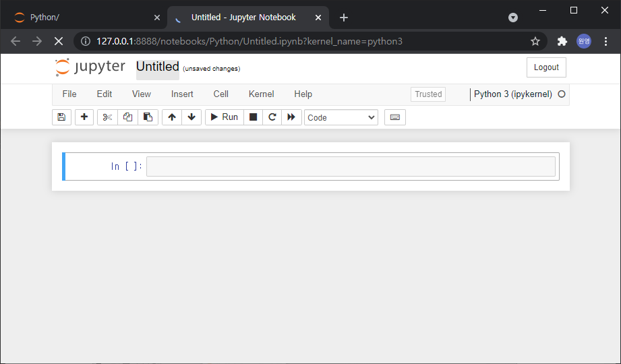
Task: Move selected cell down arrow
Action: (x=191, y=117)
